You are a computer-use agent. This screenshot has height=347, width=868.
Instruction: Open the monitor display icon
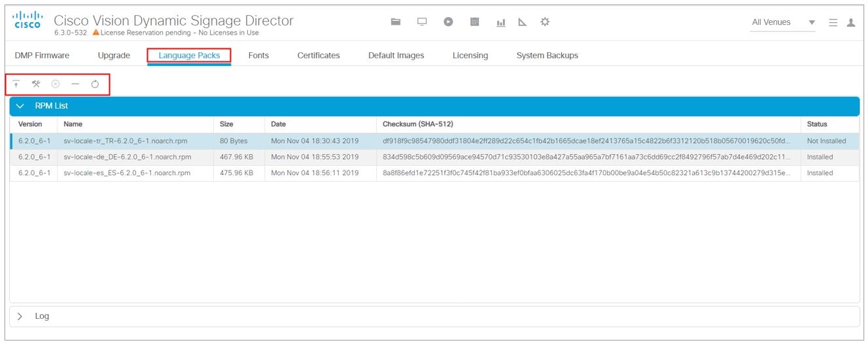coord(422,22)
